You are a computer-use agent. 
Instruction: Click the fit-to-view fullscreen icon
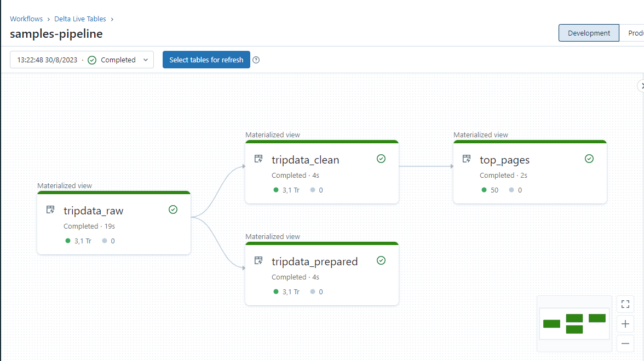tap(625, 304)
